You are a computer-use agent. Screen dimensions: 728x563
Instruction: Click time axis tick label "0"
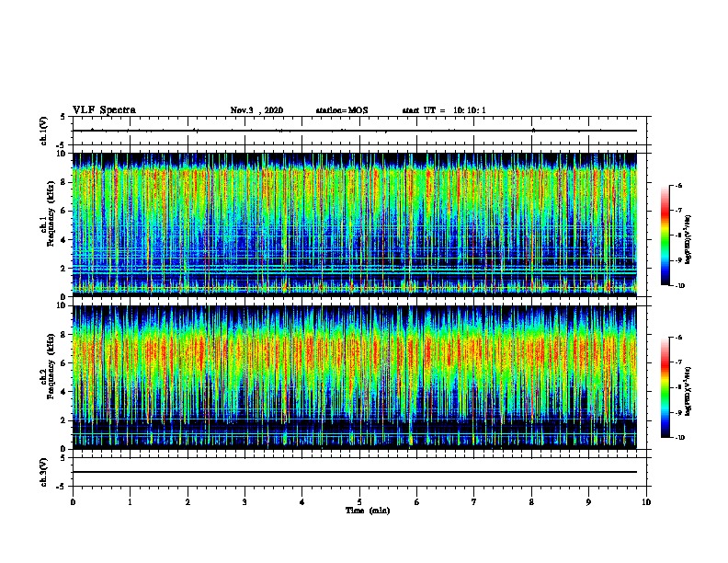(73, 502)
